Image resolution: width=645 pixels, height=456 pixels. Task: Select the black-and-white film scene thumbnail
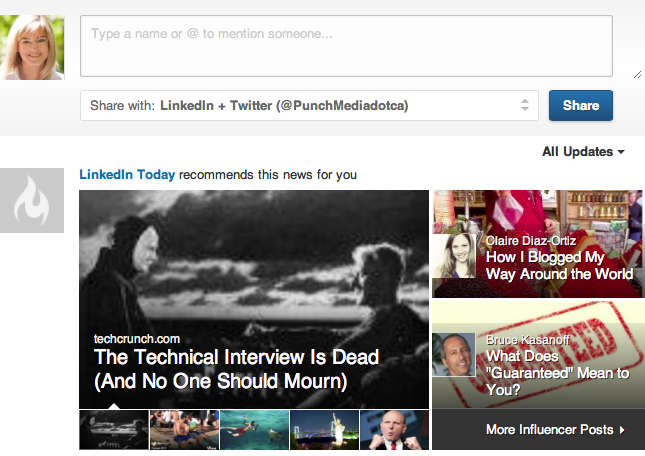[114, 430]
